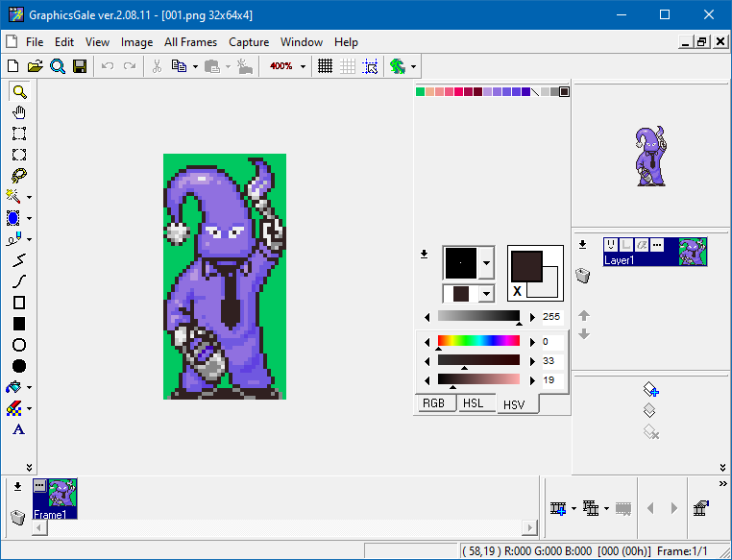Select the Flood Fill bucket tool
The image size is (732, 560).
point(13,387)
